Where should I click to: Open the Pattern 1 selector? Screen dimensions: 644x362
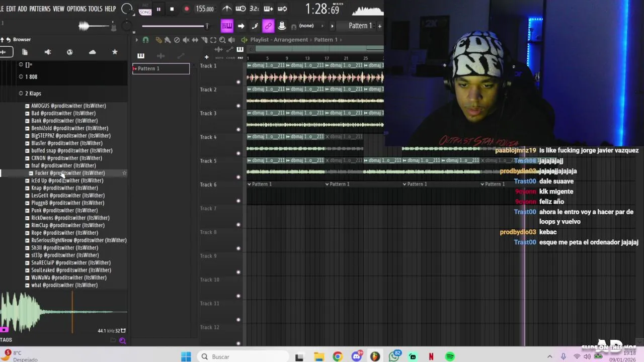[361, 26]
